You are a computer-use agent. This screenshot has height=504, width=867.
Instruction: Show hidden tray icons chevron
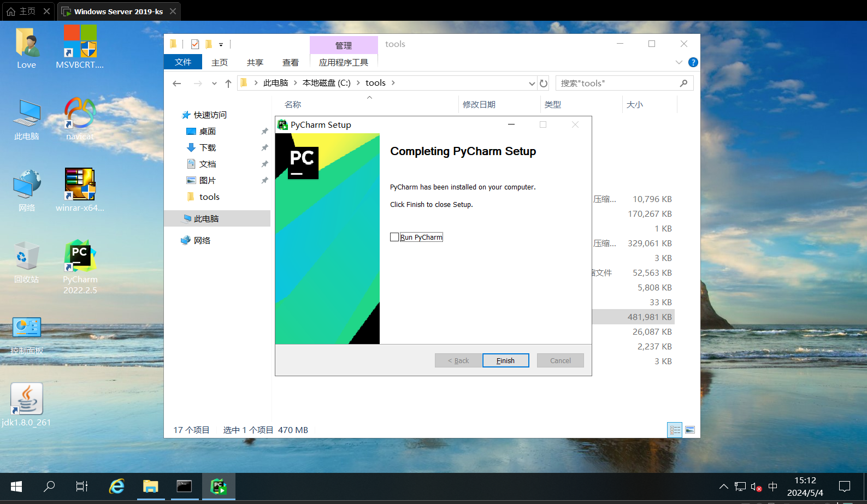[x=723, y=486]
